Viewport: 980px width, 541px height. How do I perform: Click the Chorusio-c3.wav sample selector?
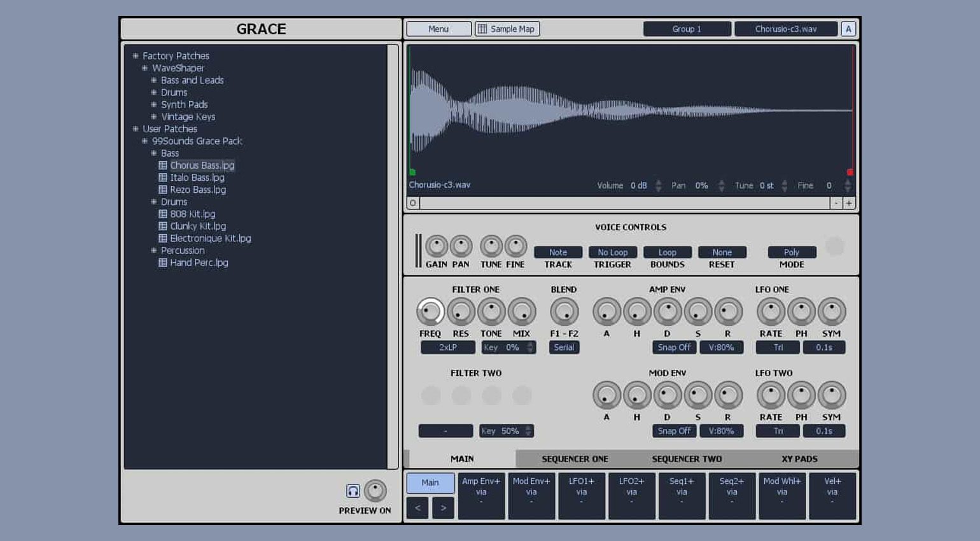tap(786, 29)
